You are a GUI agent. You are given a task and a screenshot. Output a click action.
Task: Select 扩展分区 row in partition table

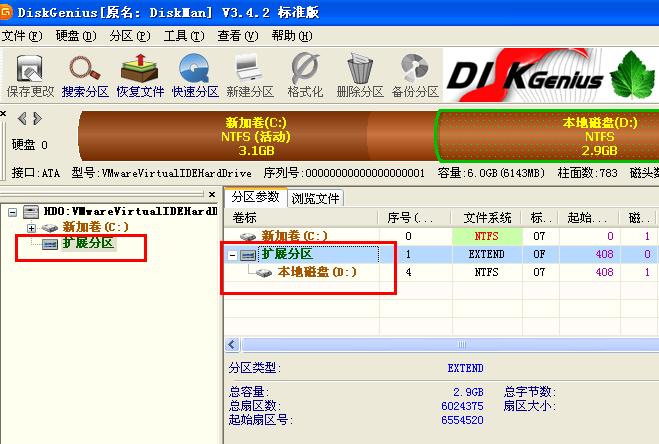pyautogui.click(x=441, y=254)
